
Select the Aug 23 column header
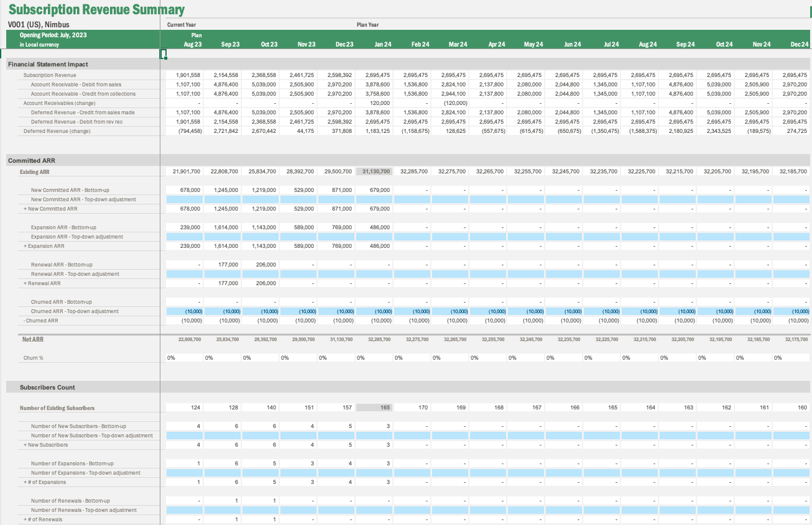[193, 44]
